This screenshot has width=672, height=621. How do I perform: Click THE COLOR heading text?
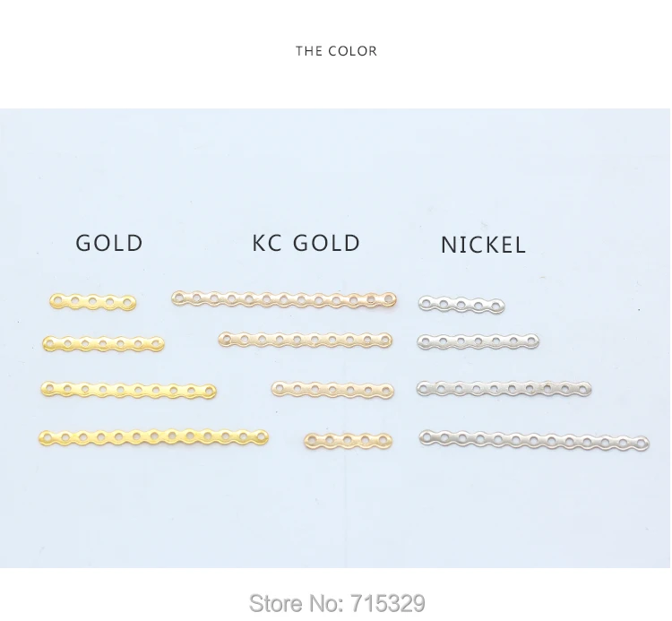pyautogui.click(x=336, y=51)
